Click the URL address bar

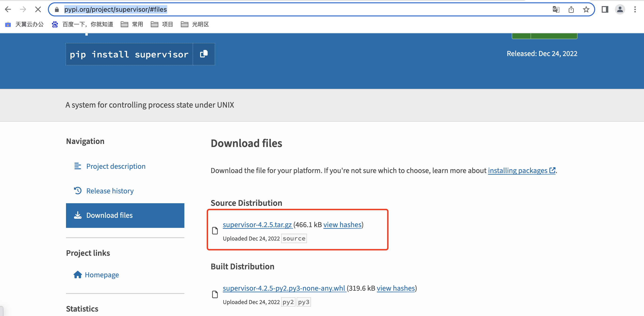coord(300,9)
